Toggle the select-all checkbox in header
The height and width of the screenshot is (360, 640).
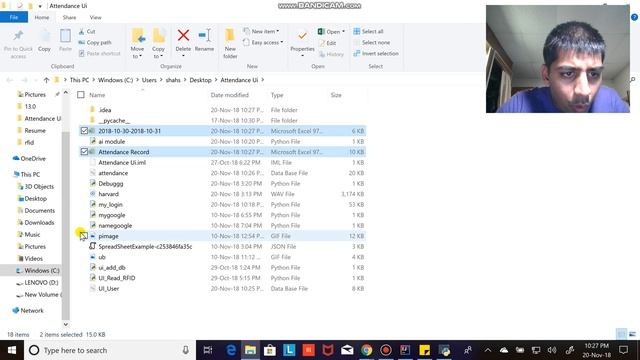[81, 95]
